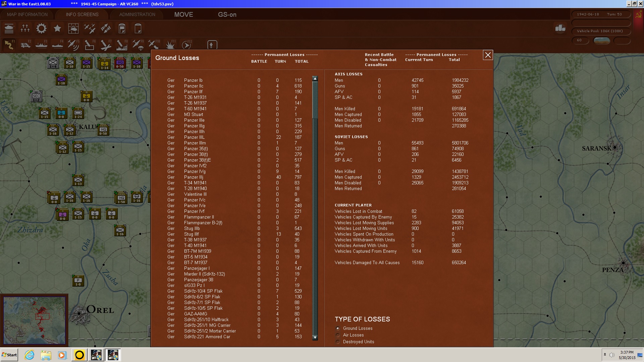Select the P 1-0 unit counter on the map
Viewport: 644px width, 362px height.
[x=78, y=281]
